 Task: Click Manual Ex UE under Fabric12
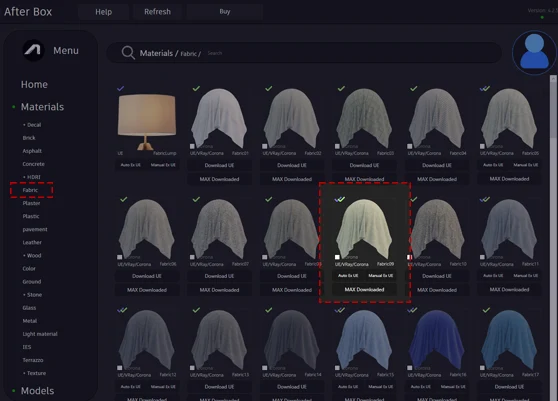coord(163,387)
